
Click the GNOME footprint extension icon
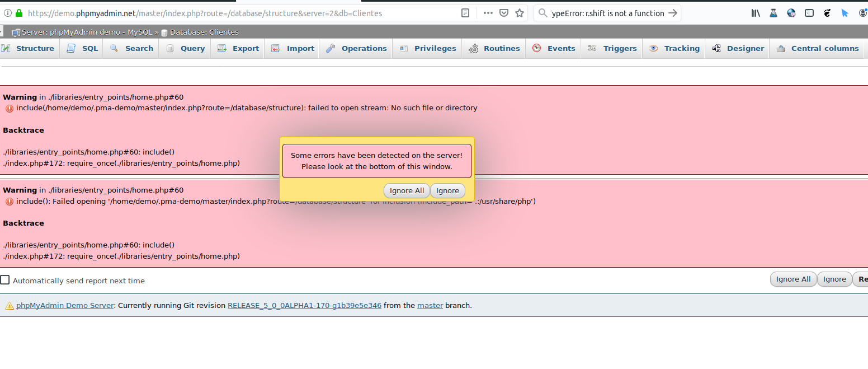(x=828, y=12)
